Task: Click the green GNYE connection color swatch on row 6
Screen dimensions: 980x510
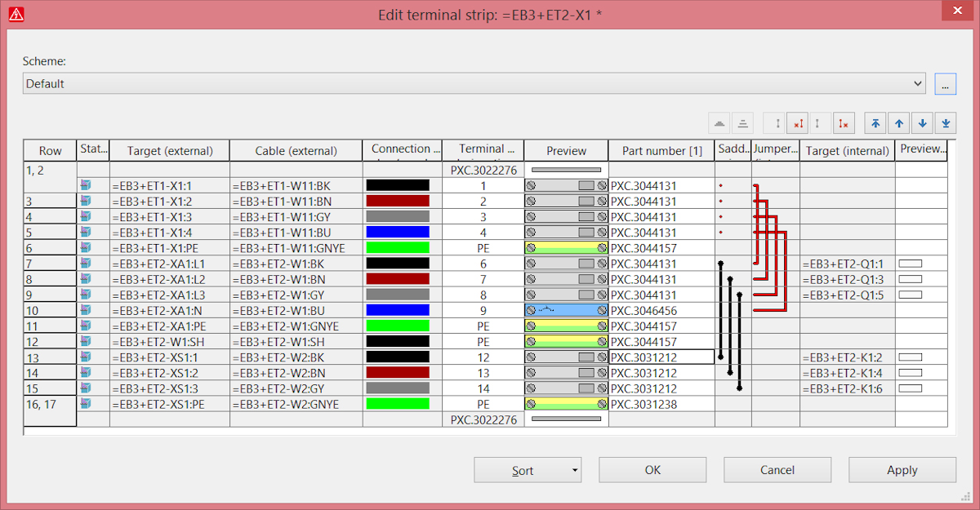Action: tap(398, 247)
